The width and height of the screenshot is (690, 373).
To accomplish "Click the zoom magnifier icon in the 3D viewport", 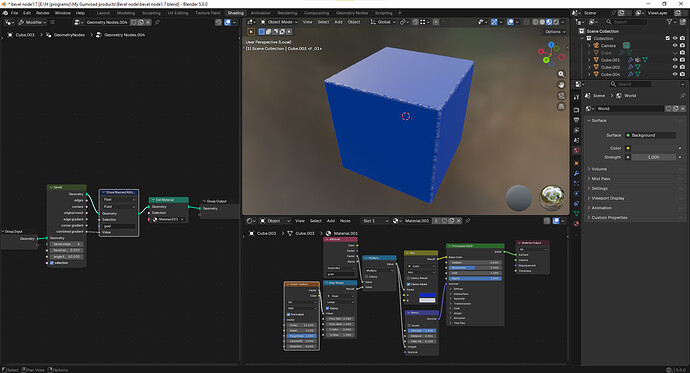I will 561,74.
